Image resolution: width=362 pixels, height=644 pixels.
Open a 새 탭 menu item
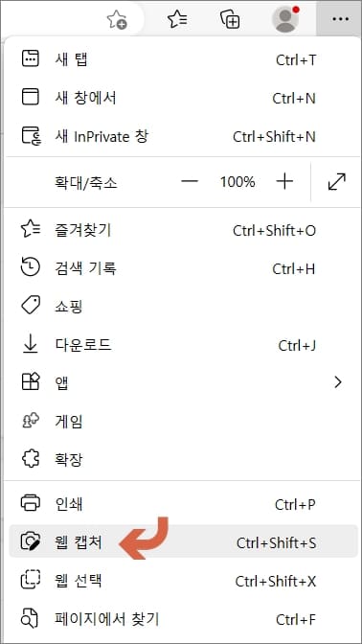pos(181,59)
